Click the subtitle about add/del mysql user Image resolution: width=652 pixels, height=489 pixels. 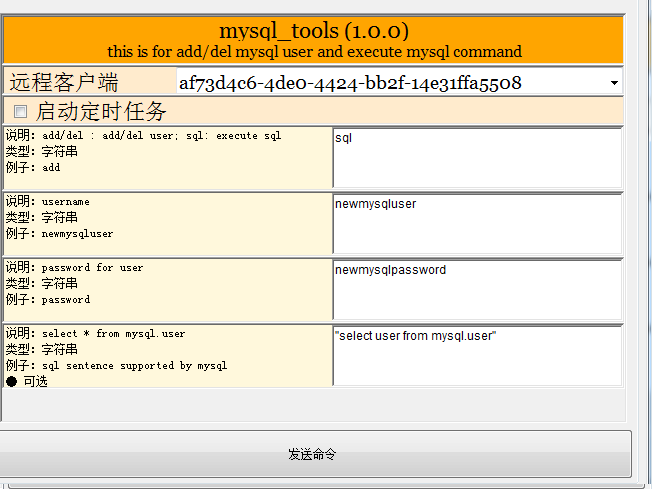(314, 52)
